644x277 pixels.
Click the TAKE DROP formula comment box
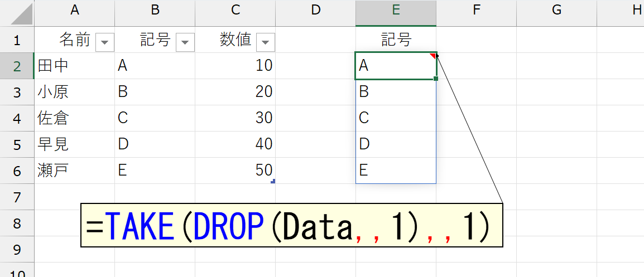(x=292, y=225)
